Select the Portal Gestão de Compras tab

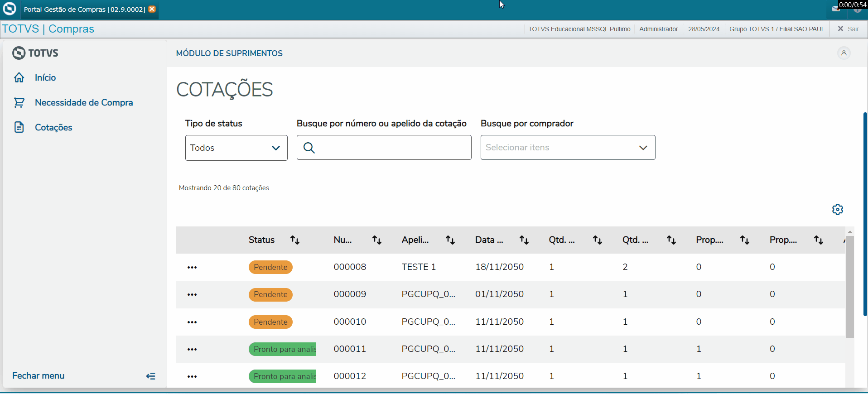click(85, 9)
